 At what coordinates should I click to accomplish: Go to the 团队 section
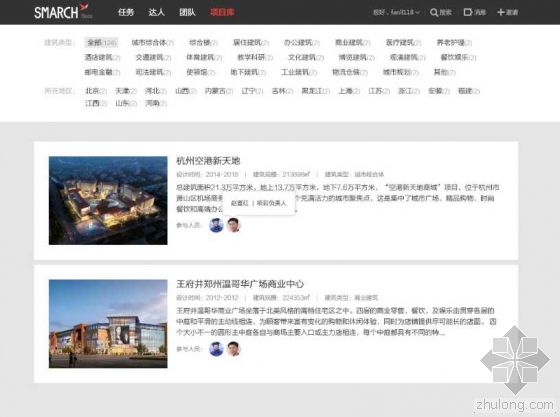[187, 12]
